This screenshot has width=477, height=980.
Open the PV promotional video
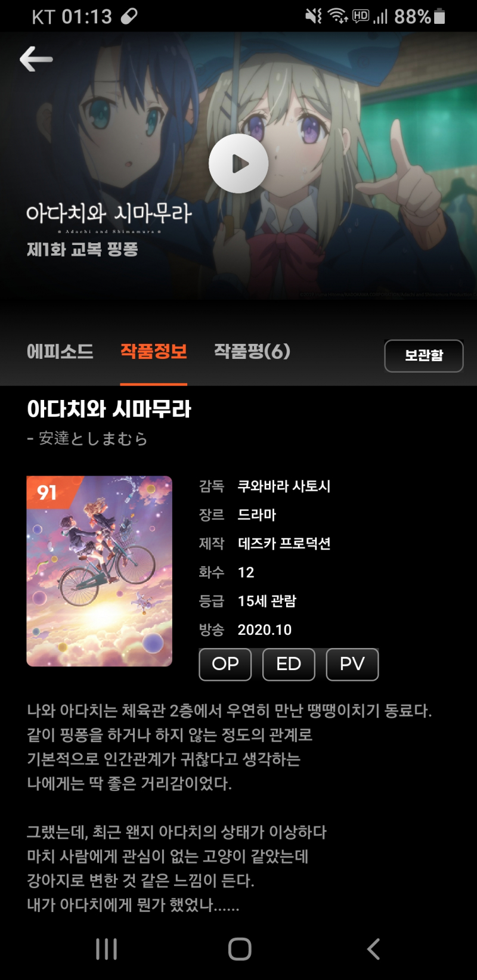352,664
